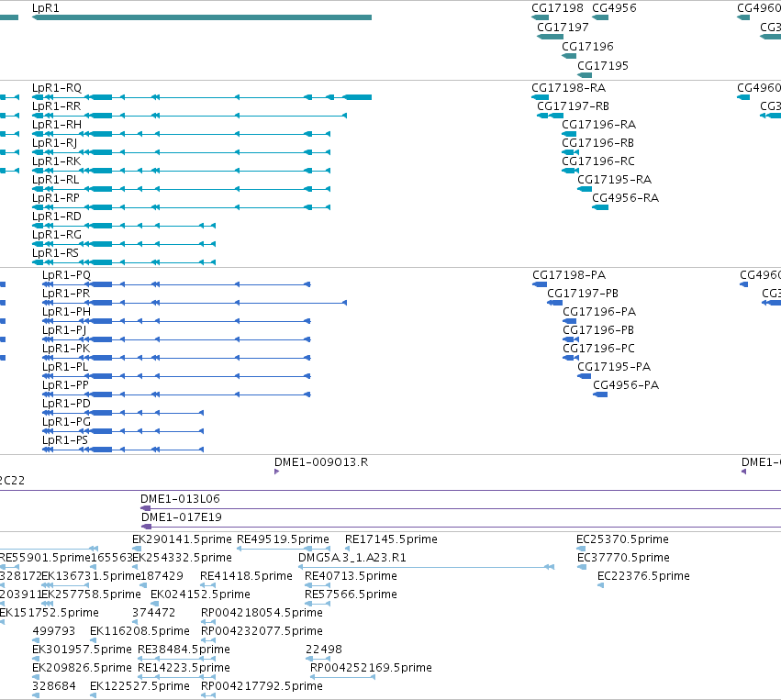Click the CG17196-PB protein label
781x700 pixels.
598,330
